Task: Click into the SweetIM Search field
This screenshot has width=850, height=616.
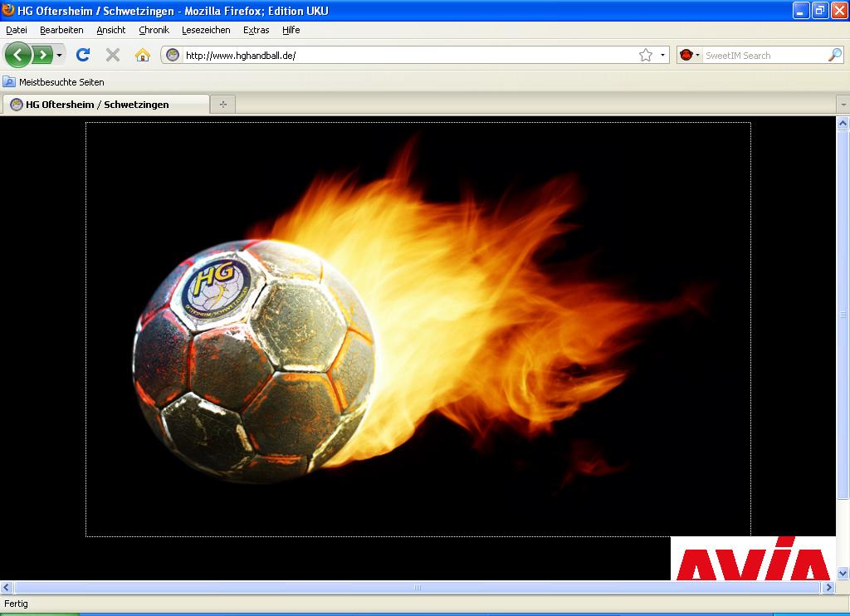Action: 764,55
